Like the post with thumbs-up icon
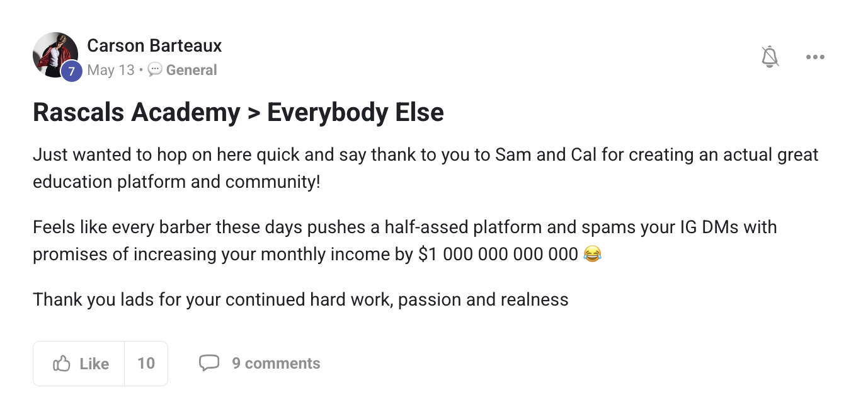Viewport: 868px width, 397px height. (62, 364)
